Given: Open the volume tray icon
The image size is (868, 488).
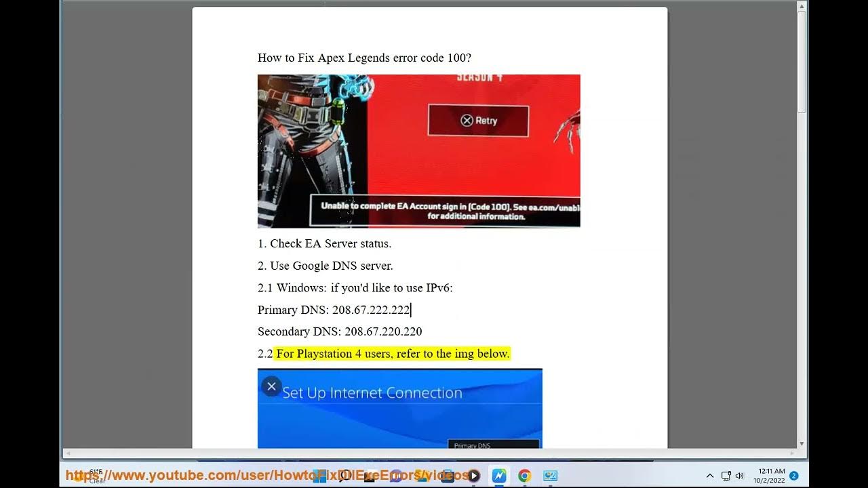Looking at the screenshot, I should pos(739,476).
